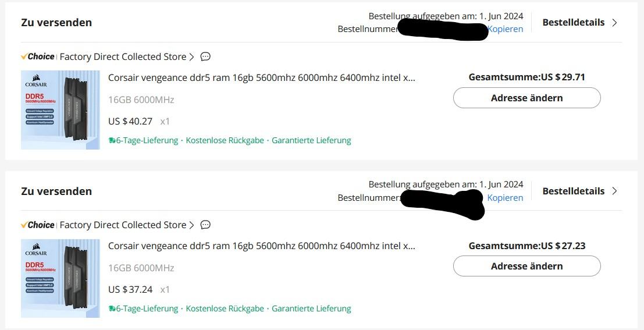Click Choice badge on first order
Screen dimensions: 644x330
pos(38,56)
